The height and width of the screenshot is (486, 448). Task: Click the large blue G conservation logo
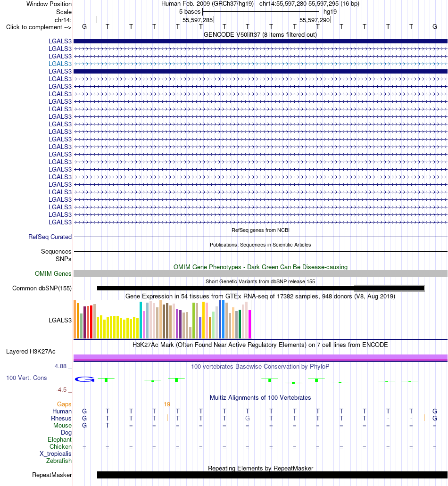click(x=84, y=379)
